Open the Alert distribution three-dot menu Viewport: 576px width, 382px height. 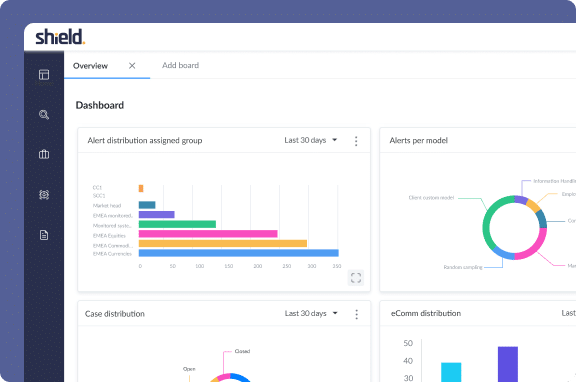tap(356, 141)
